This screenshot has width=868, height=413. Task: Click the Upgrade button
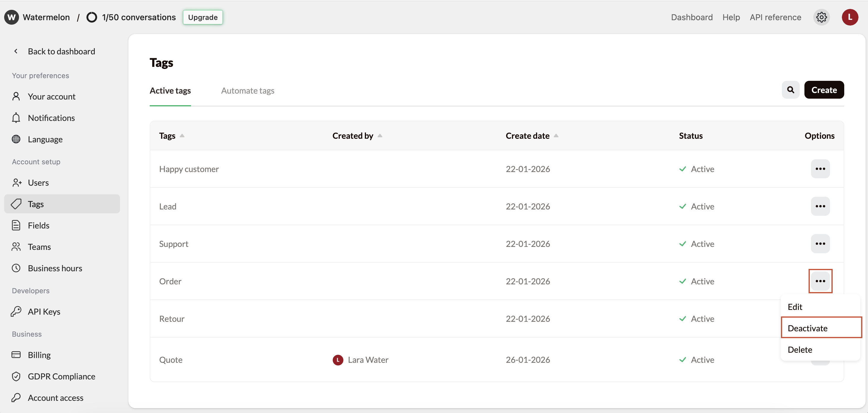203,17
